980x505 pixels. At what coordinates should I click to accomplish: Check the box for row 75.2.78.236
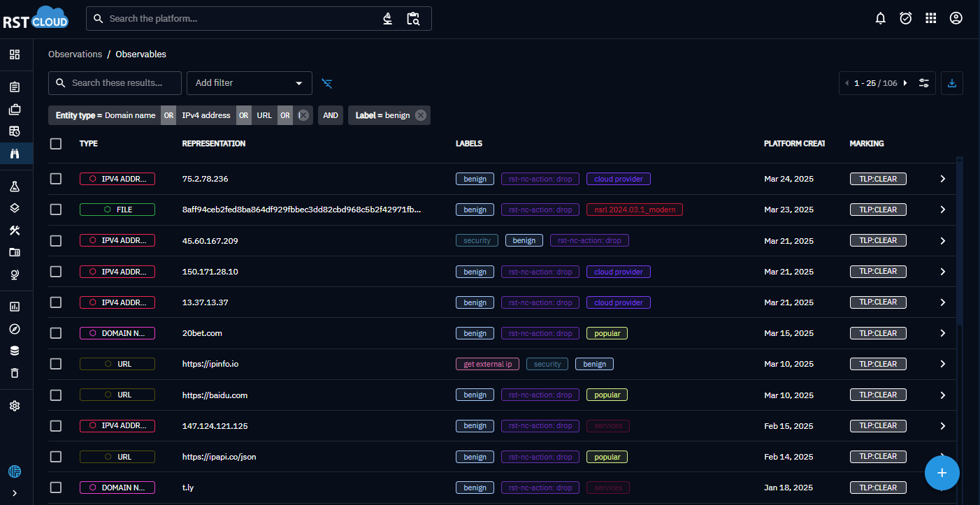tap(56, 179)
